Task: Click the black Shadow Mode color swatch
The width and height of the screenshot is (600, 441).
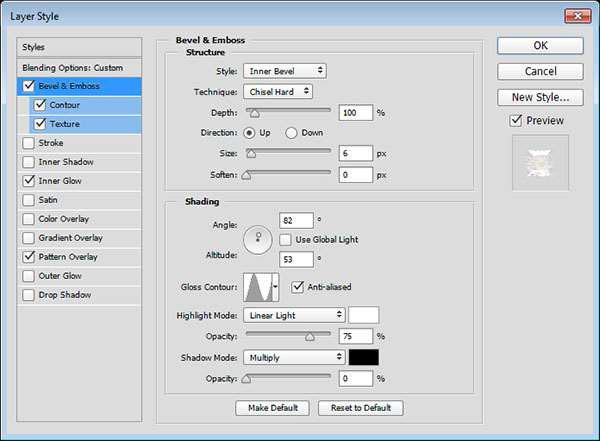Action: coord(363,357)
